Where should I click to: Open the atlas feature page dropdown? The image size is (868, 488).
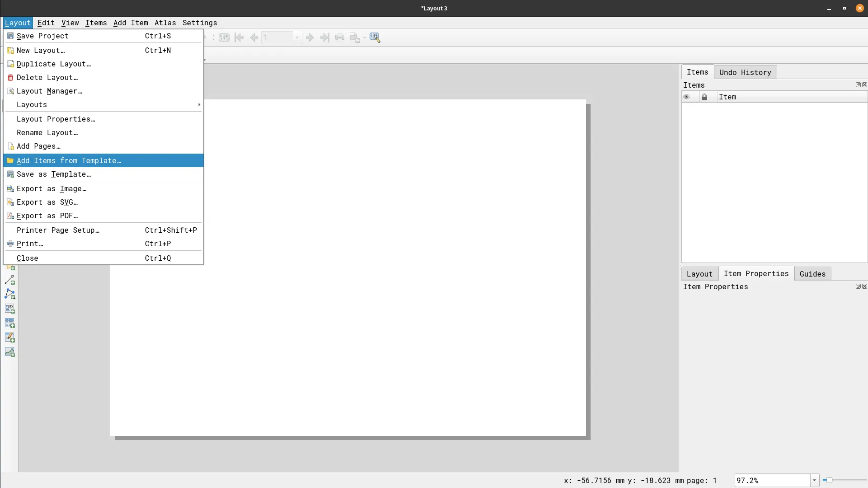tap(297, 38)
